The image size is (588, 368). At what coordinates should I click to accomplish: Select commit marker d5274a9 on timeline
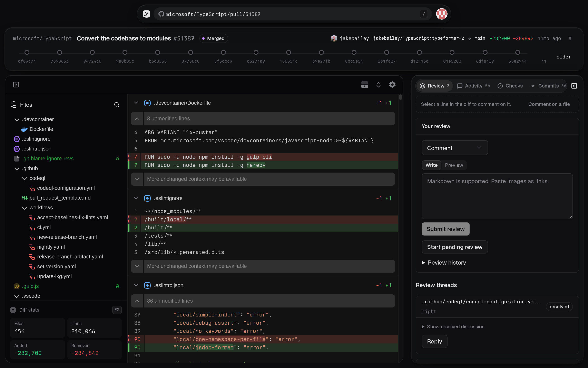pyautogui.click(x=256, y=52)
